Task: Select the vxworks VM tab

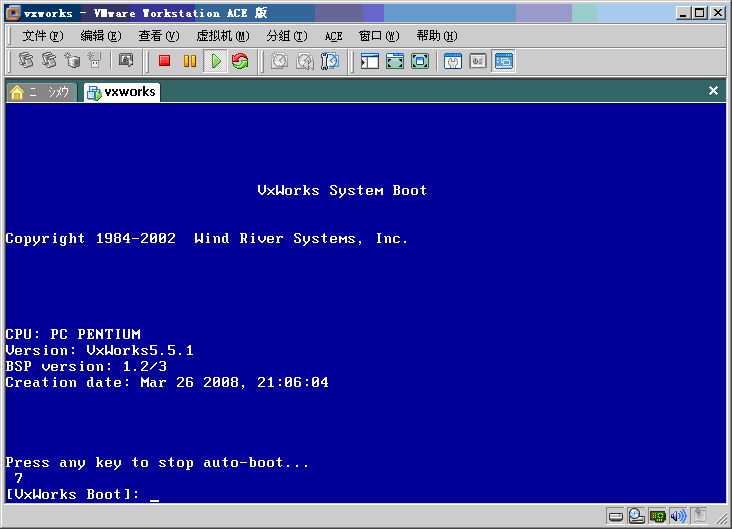Action: click(122, 92)
